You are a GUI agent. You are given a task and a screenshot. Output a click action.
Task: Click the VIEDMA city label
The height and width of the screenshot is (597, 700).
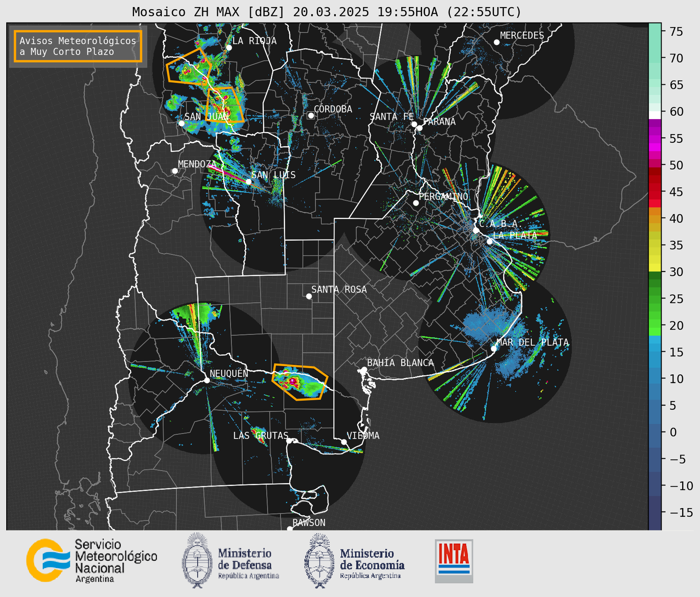[363, 436]
